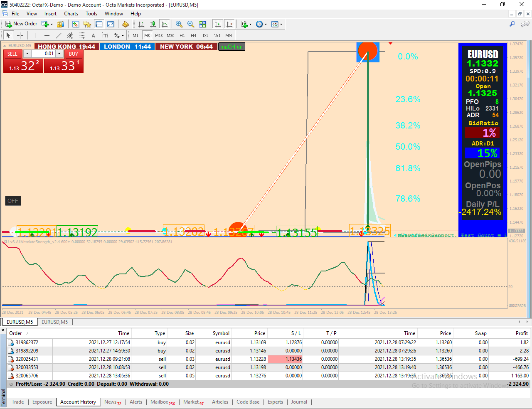Open the Templates dropdown arrow
This screenshot has height=409, width=532.
point(281,25)
